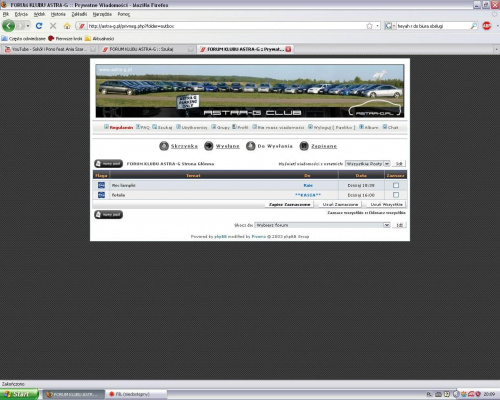Open the Zapisane saved folder icon
The height and width of the screenshot is (400, 500).
(x=304, y=146)
